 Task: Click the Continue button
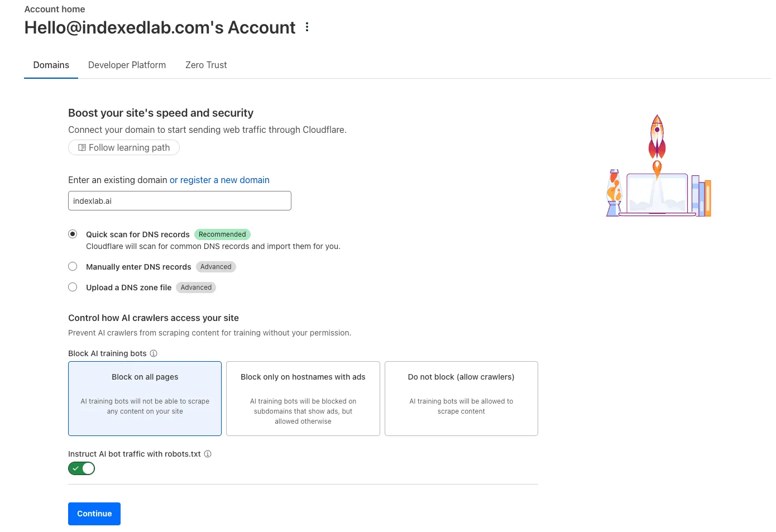click(94, 514)
